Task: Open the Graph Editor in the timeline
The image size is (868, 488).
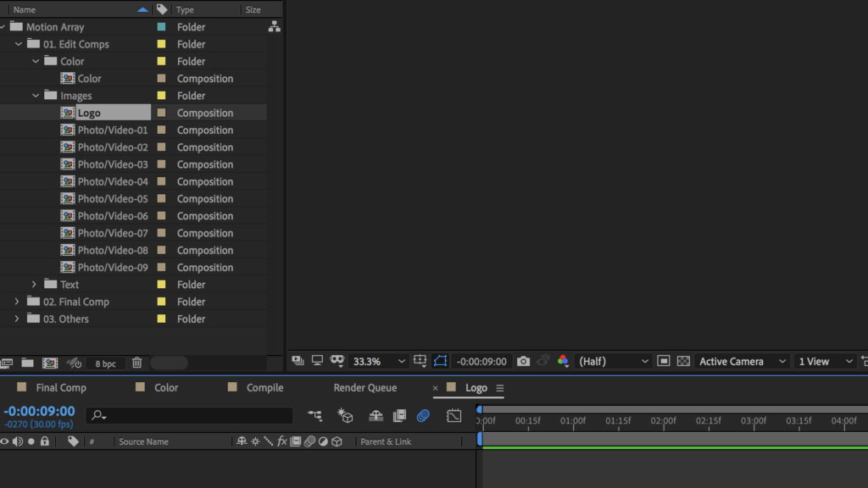Action: [x=454, y=415]
